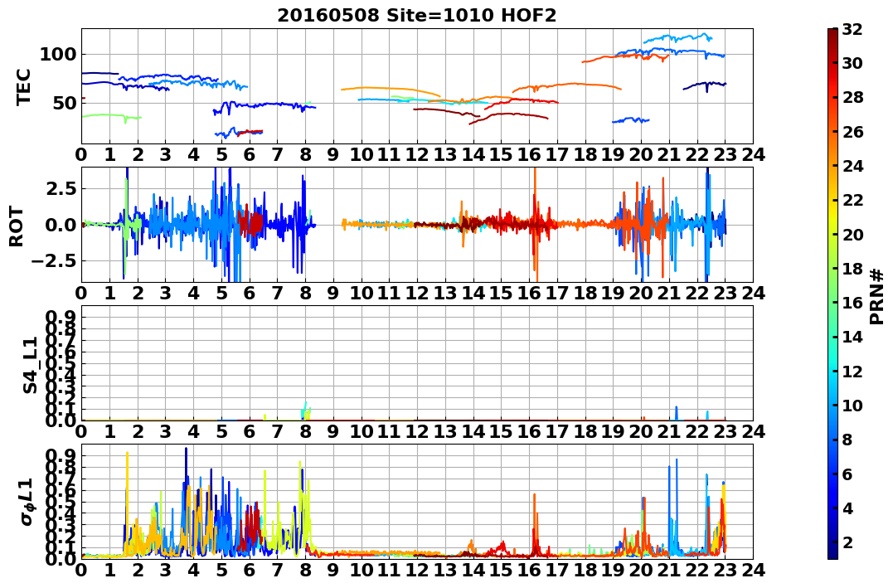The width and height of the screenshot is (893, 588).
Task: Click the S4_L1 y-axis label
Action: tap(30, 365)
